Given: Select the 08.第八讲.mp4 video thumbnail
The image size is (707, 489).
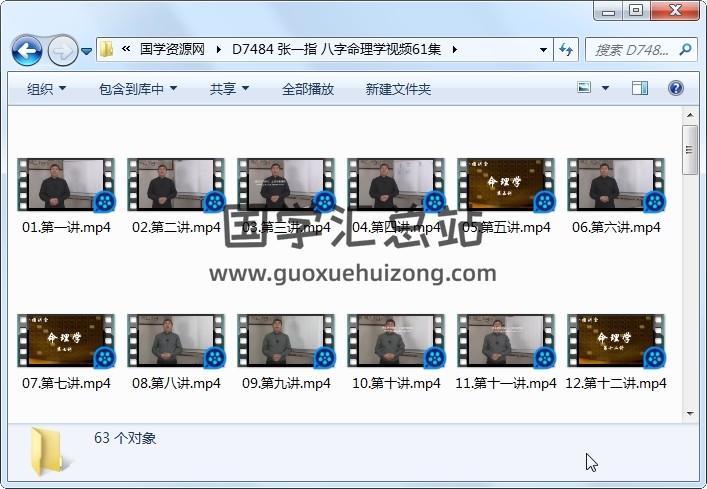Looking at the screenshot, I should click(x=176, y=341).
